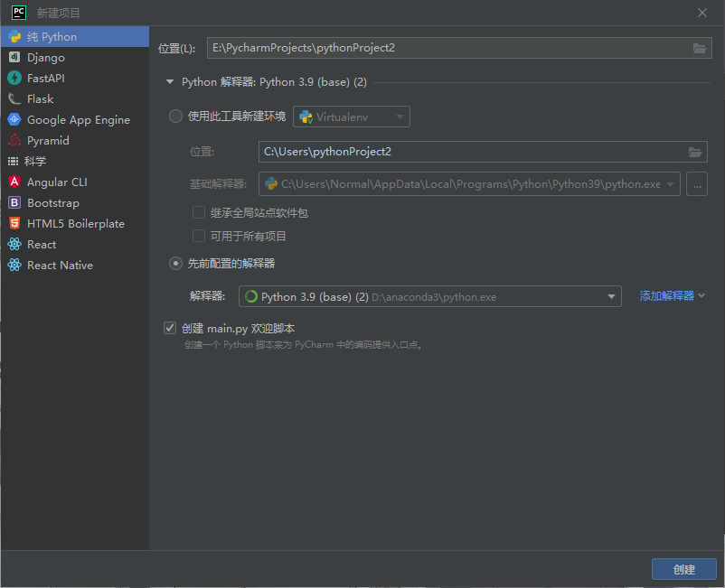Screen dimensions: 725x588
Task: Click the E:\PycharmProjects\pythonProject2 location field
Action: pos(459,48)
